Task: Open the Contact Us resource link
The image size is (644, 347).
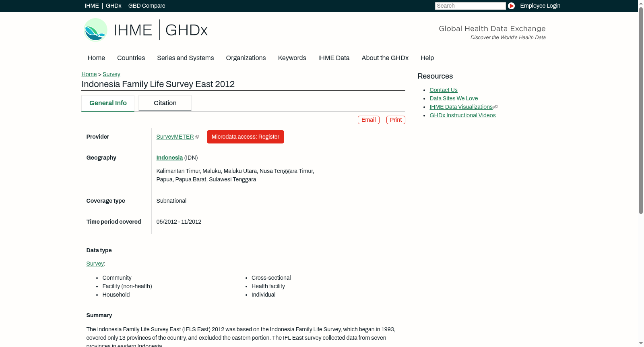Action: [444, 90]
